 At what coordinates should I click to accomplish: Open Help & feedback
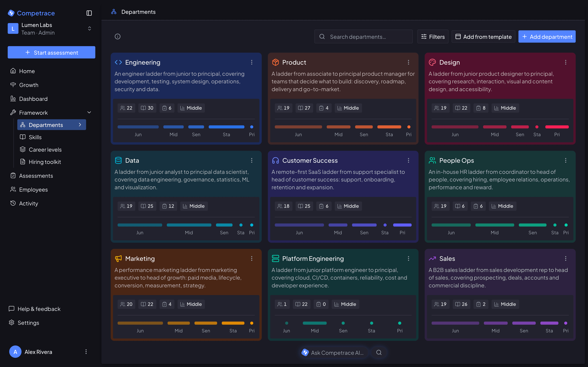35,309
